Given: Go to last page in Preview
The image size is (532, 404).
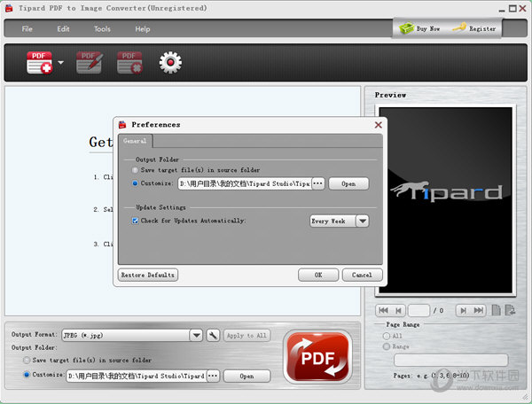Looking at the screenshot, I should (x=479, y=310).
